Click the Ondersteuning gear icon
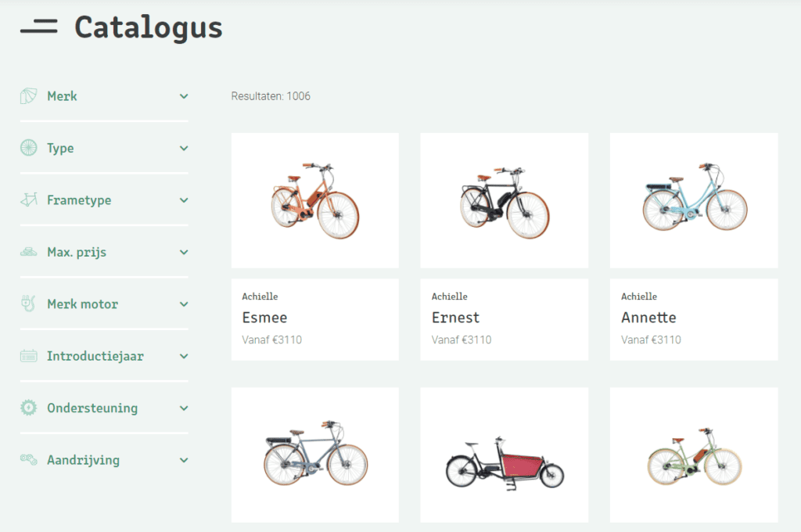The image size is (801, 532). coord(29,408)
